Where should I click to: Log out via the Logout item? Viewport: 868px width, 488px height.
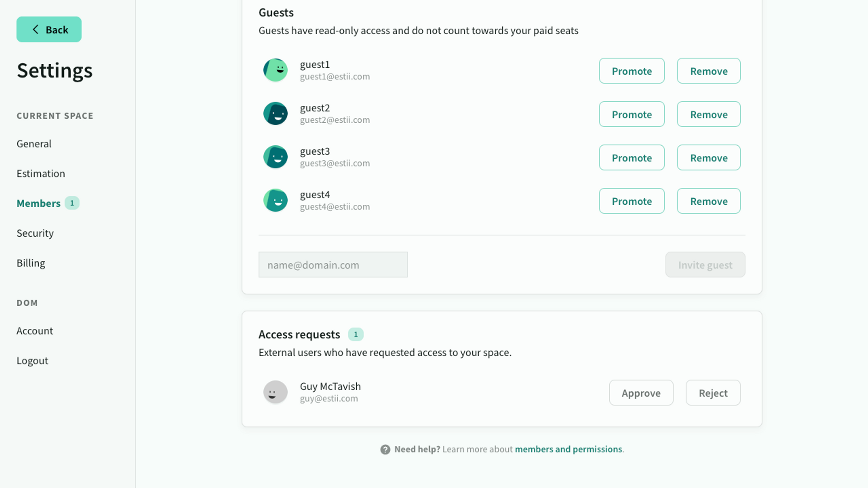32,361
